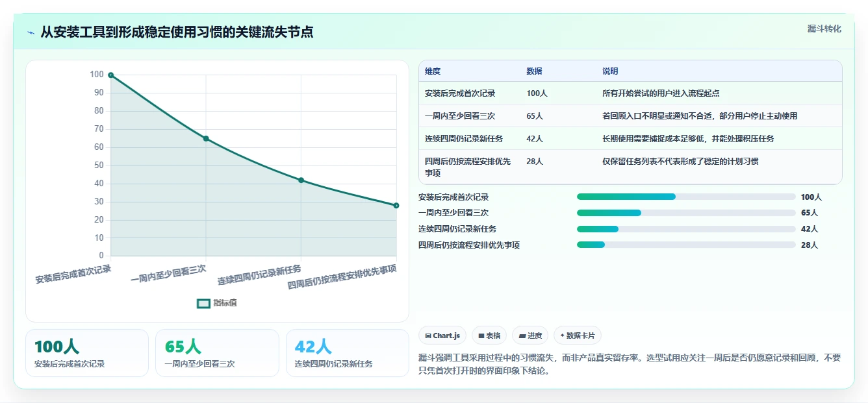Screen dimensions: 868x403
Task: Click description 仅保留任务列表不代表形成了稳定的计划习惯
Action: click(680, 162)
